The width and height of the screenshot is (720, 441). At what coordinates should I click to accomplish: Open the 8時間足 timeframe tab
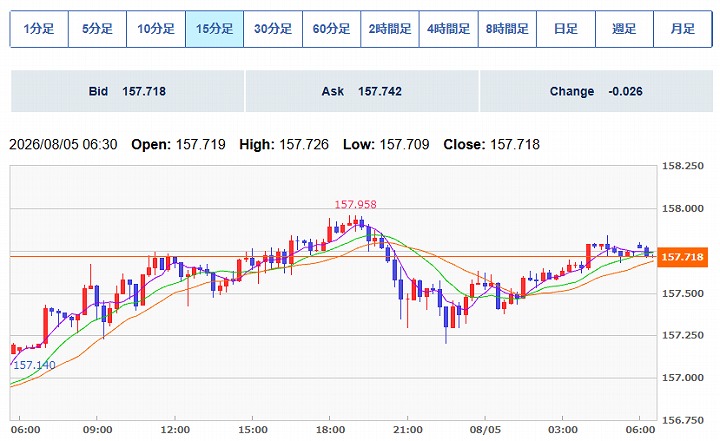coord(507,29)
